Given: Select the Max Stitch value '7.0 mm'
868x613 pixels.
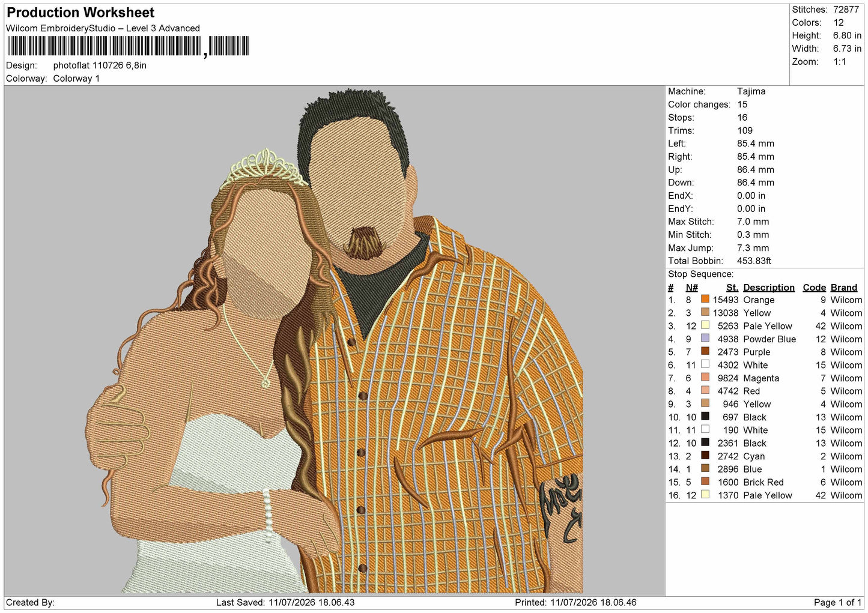Looking at the screenshot, I should [x=753, y=222].
